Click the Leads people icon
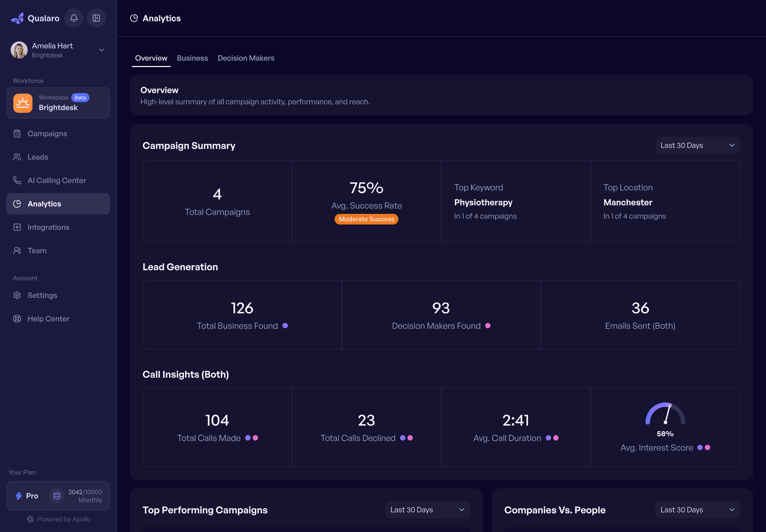 point(17,157)
